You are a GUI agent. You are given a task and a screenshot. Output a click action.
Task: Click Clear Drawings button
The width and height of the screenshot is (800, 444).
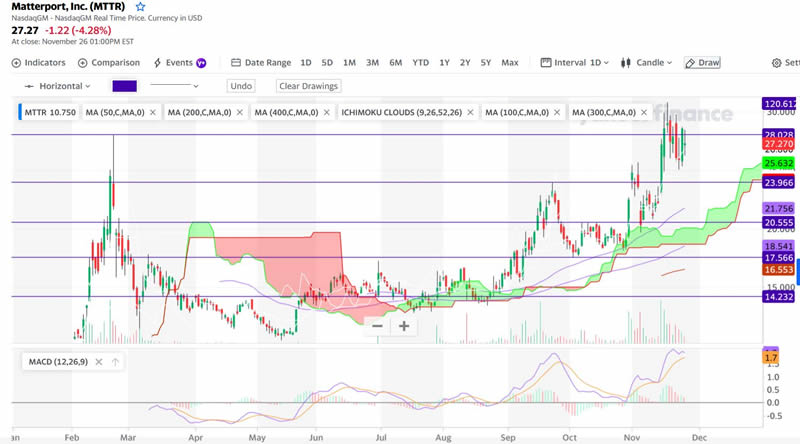click(x=308, y=86)
